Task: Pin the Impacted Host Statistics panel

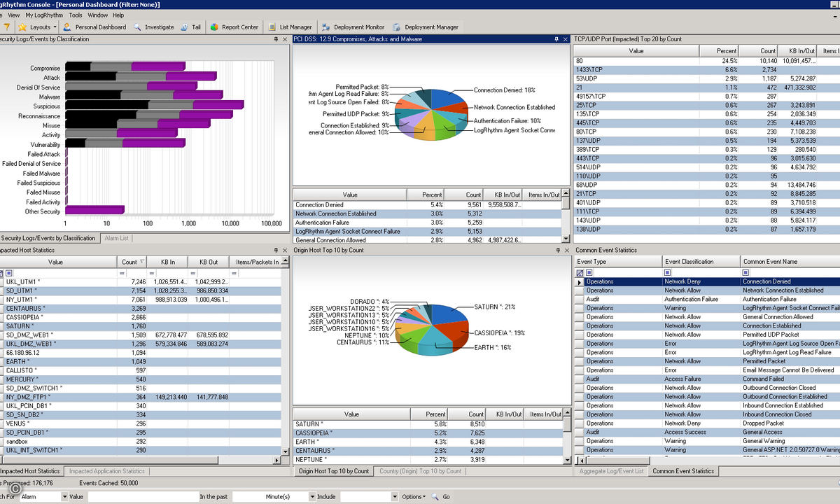Action: point(276,250)
